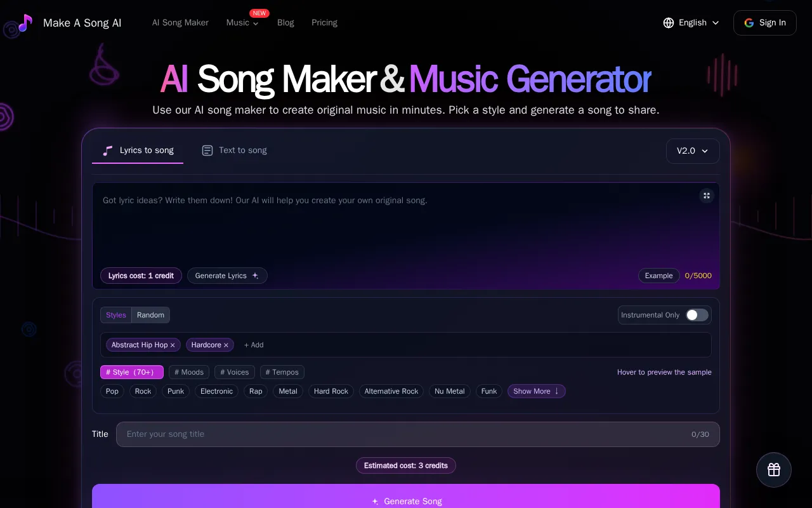The image size is (812, 508).
Task: Click the Make A Song AI logo icon
Action: (x=25, y=23)
